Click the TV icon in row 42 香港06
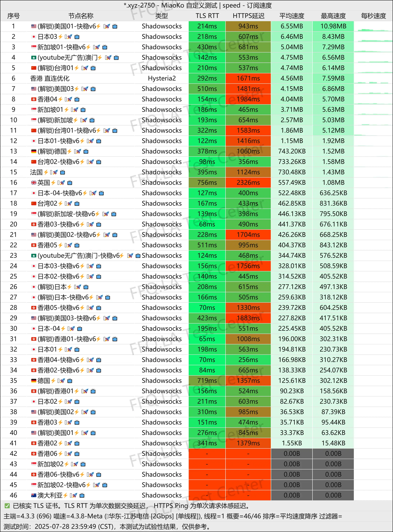 [77, 454]
